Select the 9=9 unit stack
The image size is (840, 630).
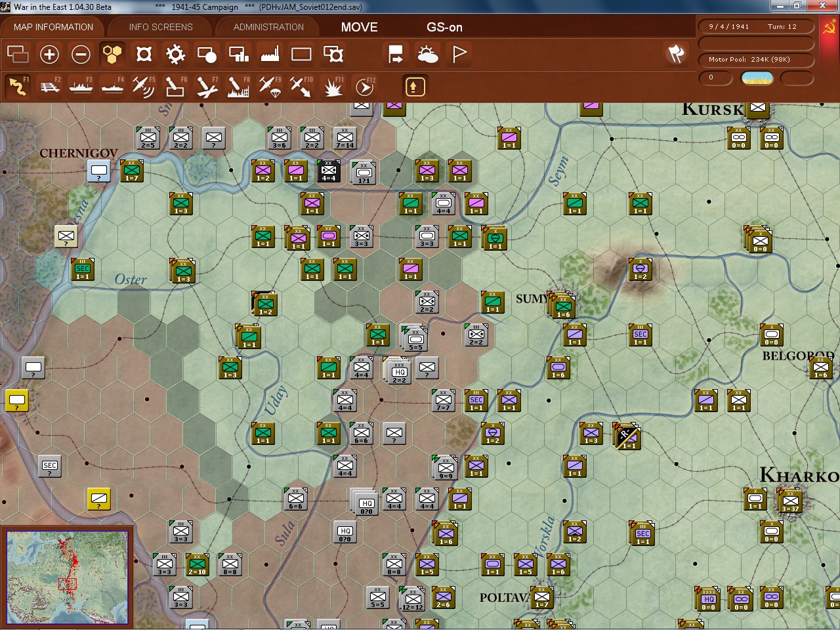click(x=445, y=468)
